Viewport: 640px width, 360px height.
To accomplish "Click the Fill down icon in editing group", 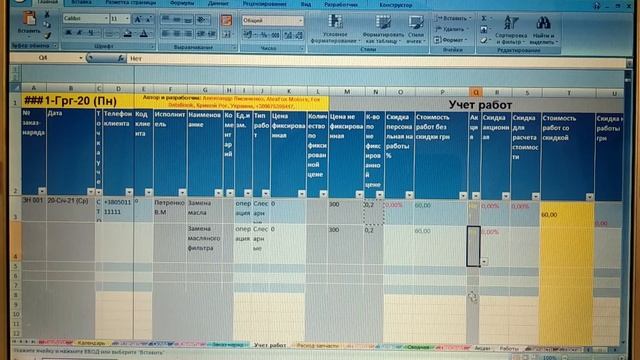I will pos(484,29).
